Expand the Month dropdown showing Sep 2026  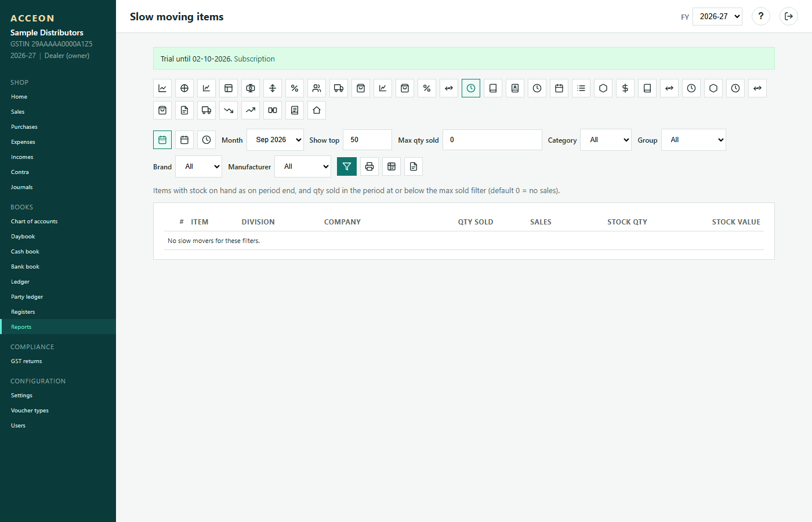[275, 140]
